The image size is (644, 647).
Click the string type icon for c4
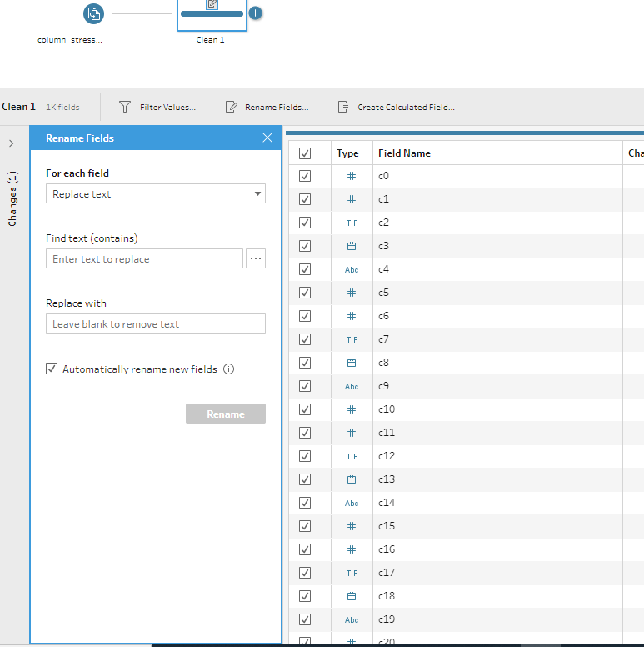pyautogui.click(x=352, y=269)
